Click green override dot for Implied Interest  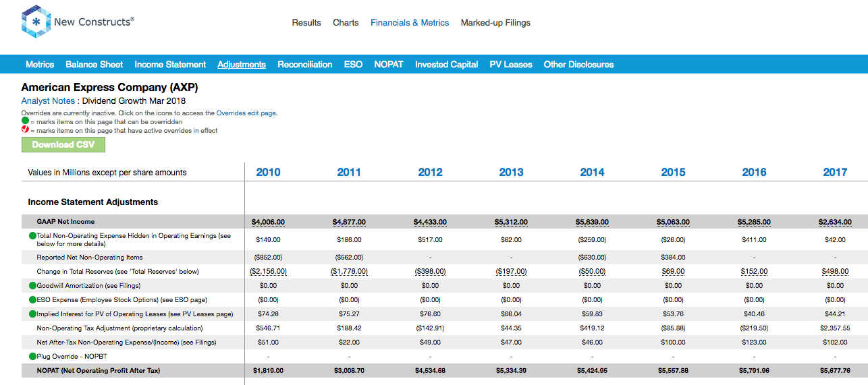pos(32,314)
